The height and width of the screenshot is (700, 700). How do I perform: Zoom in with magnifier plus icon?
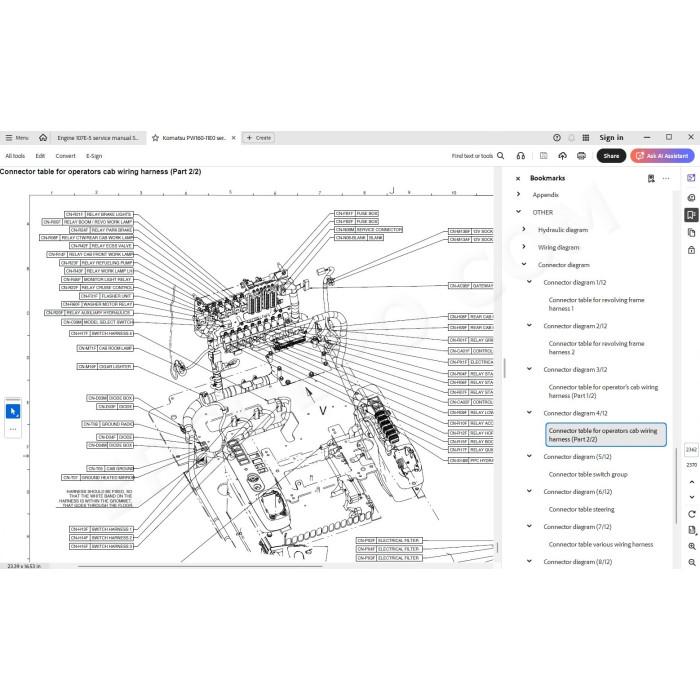coord(692,546)
